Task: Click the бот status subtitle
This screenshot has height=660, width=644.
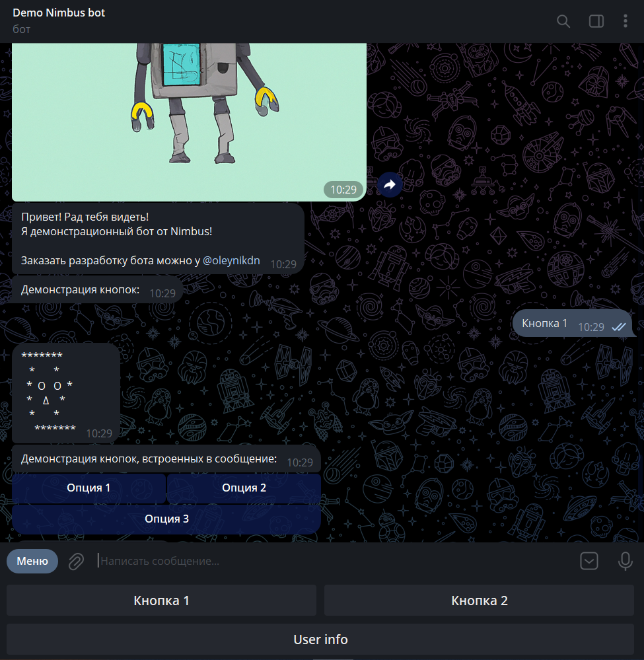Action: pos(21,30)
